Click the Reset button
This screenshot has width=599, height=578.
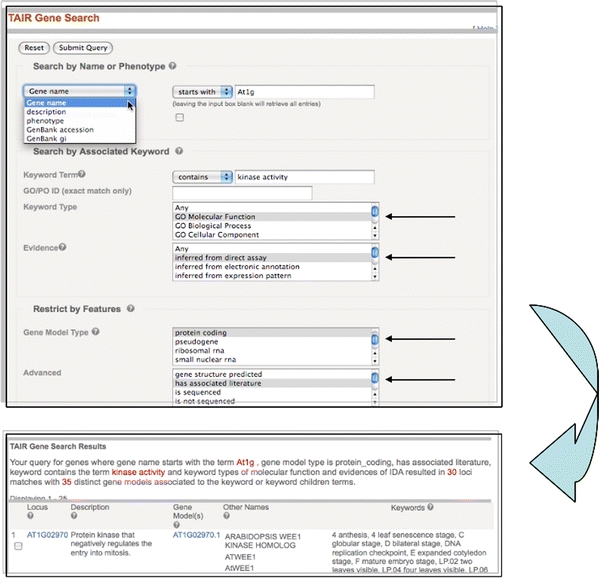(x=34, y=48)
